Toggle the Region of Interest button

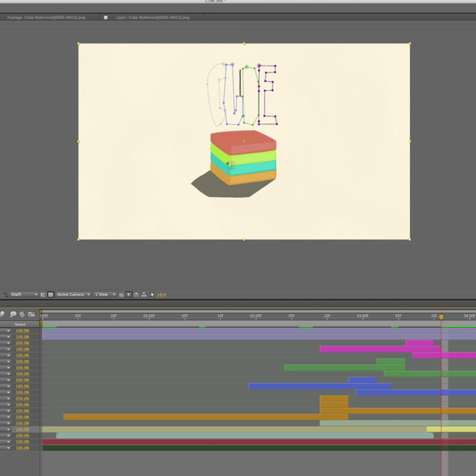click(x=43, y=294)
